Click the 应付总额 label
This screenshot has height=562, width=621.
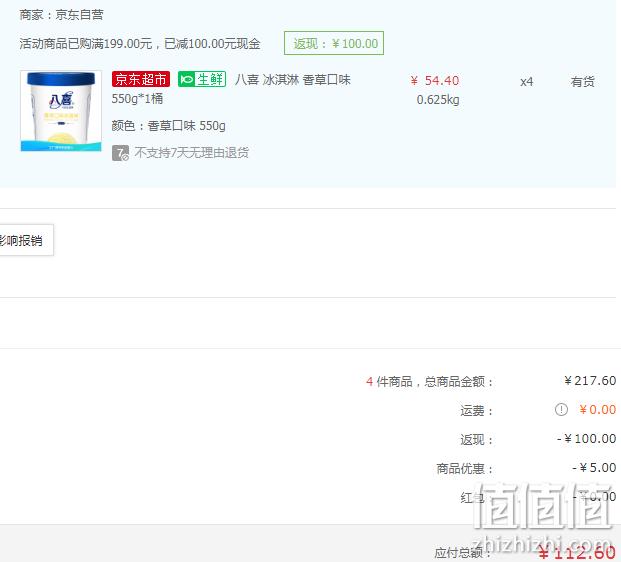tap(462, 552)
